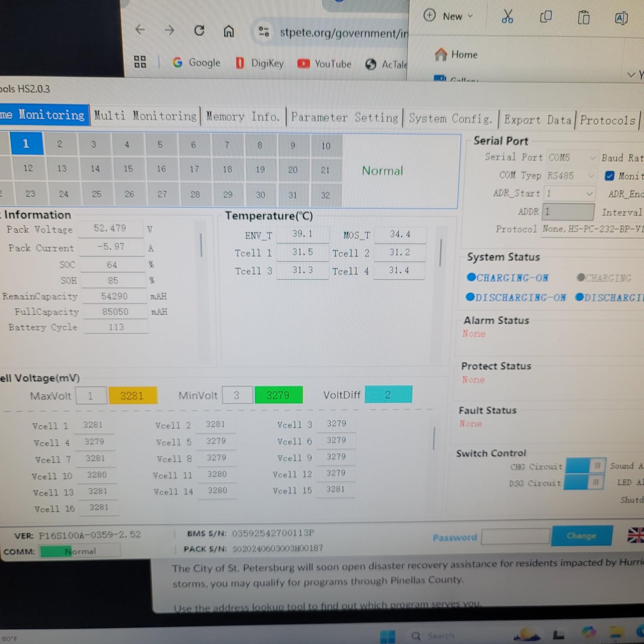Toggle the DSG Circuit switch
The width and height of the screenshot is (644, 644).
[x=583, y=482]
